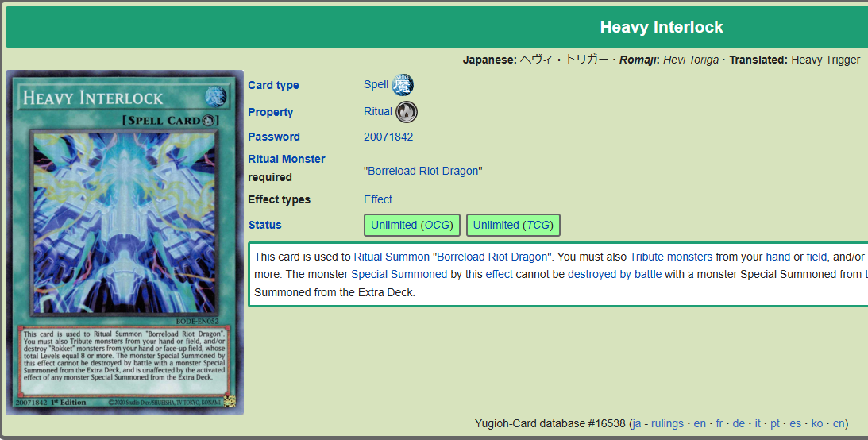Click the Password label link

[x=274, y=137]
